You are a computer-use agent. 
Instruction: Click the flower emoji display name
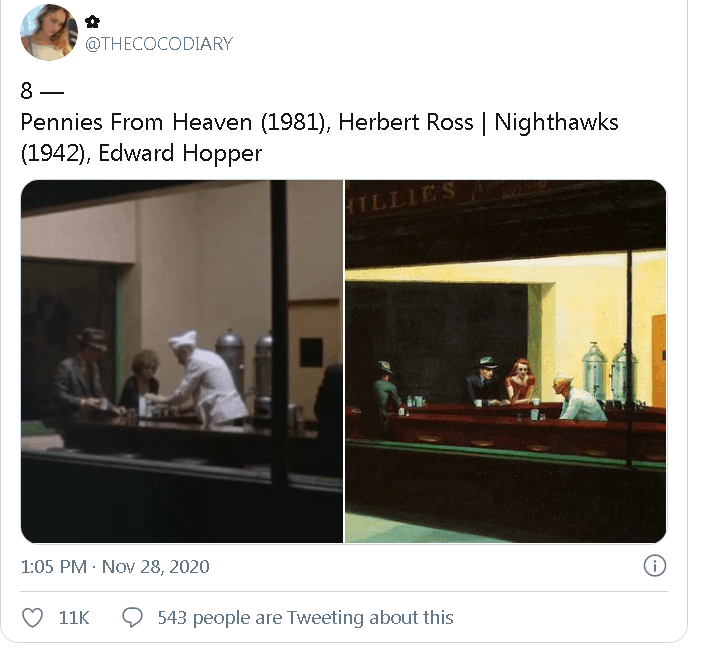93,21
